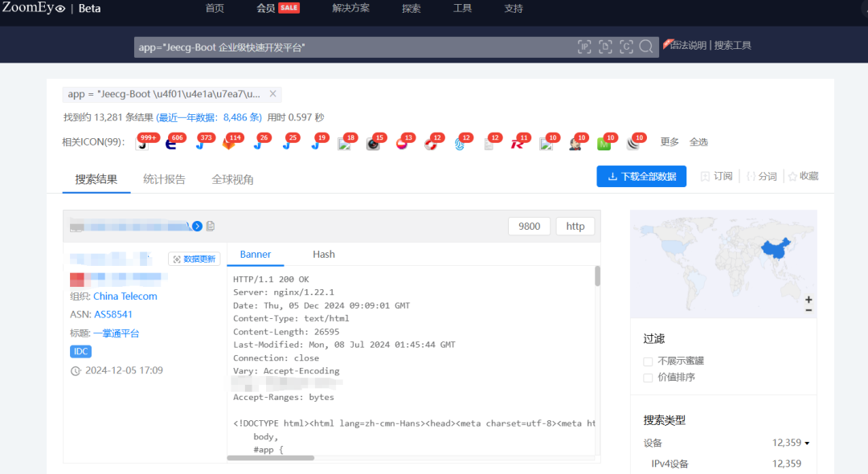Select the related icon with 999+ badge

click(143, 145)
